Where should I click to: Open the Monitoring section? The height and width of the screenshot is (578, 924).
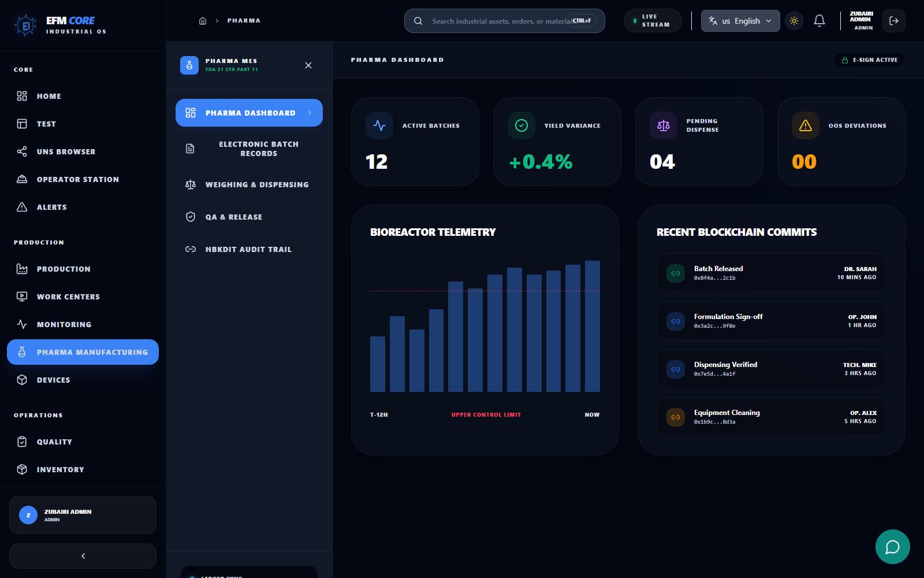[x=64, y=324]
